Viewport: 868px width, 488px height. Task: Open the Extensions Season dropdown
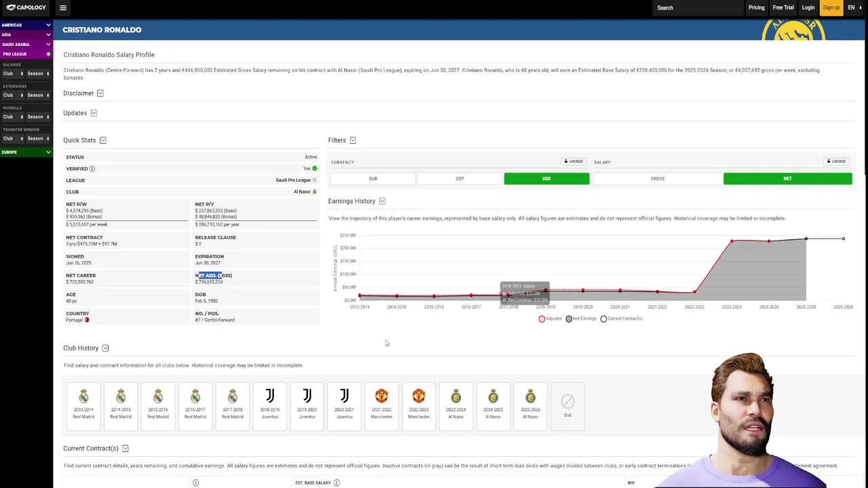point(38,95)
